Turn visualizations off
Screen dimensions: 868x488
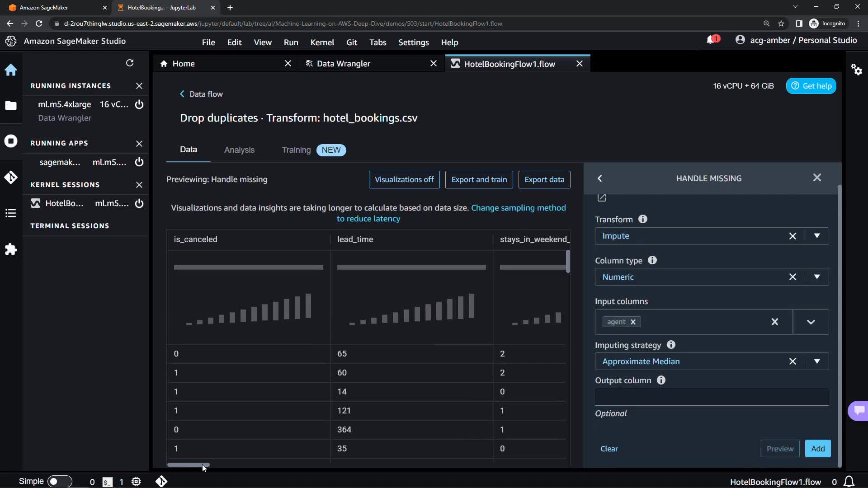tap(404, 179)
